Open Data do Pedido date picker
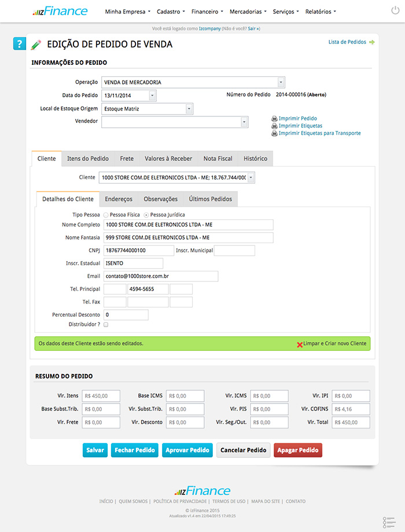 [x=152, y=96]
